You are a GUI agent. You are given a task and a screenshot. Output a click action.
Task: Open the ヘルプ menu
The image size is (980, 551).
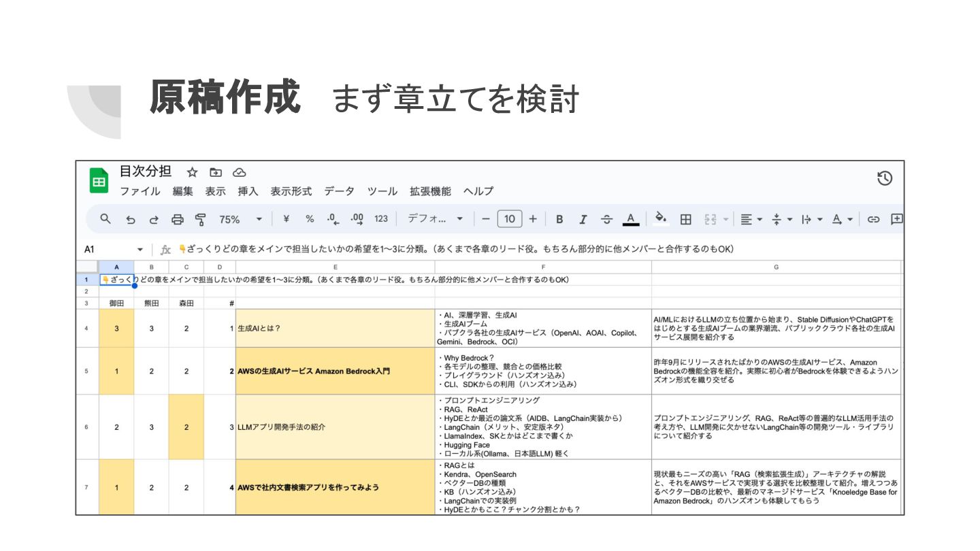pyautogui.click(x=478, y=192)
